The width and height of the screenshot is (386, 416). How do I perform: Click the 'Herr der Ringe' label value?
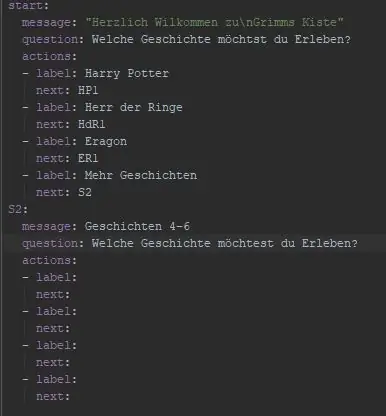(x=133, y=107)
